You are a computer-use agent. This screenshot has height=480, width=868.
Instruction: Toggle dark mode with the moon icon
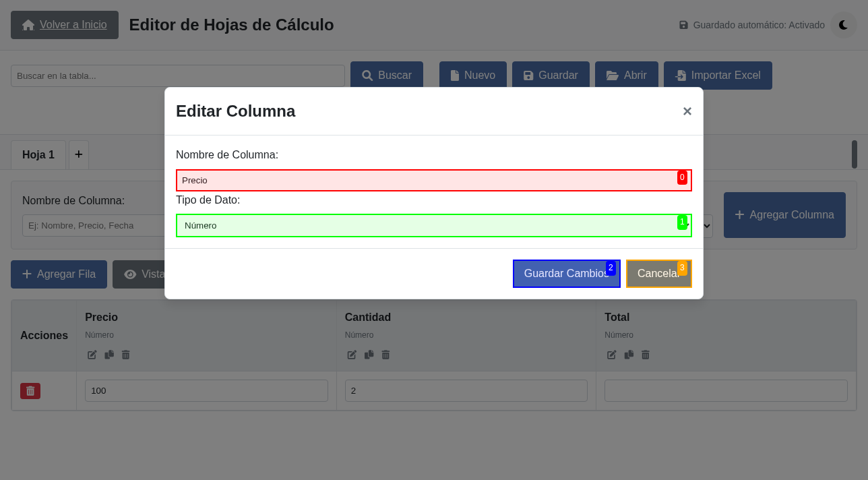point(843,25)
